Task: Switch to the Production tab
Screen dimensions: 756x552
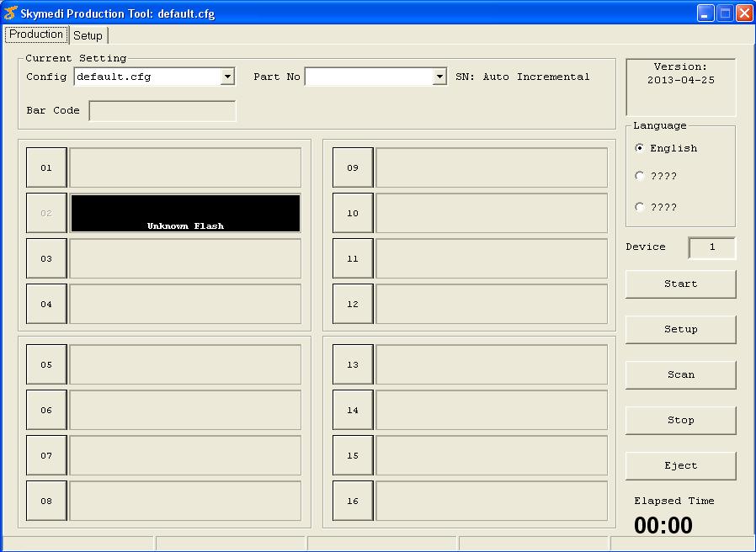Action: [x=36, y=34]
